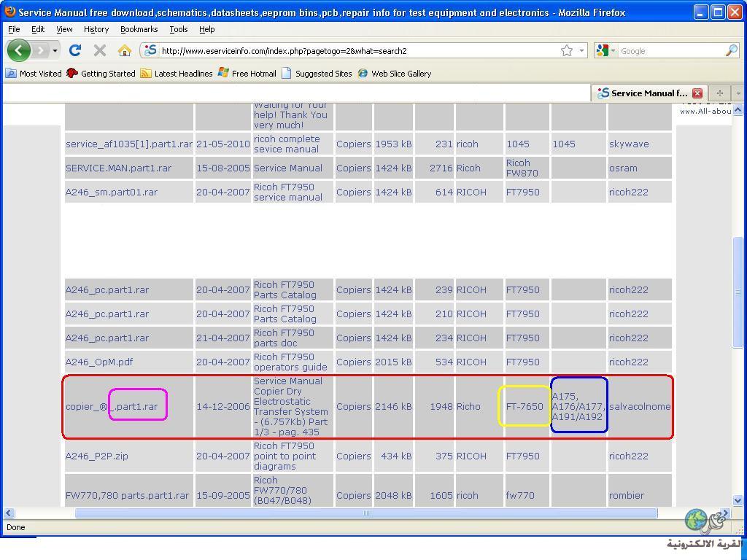
Task: Open the File menu
Action: tap(14, 29)
